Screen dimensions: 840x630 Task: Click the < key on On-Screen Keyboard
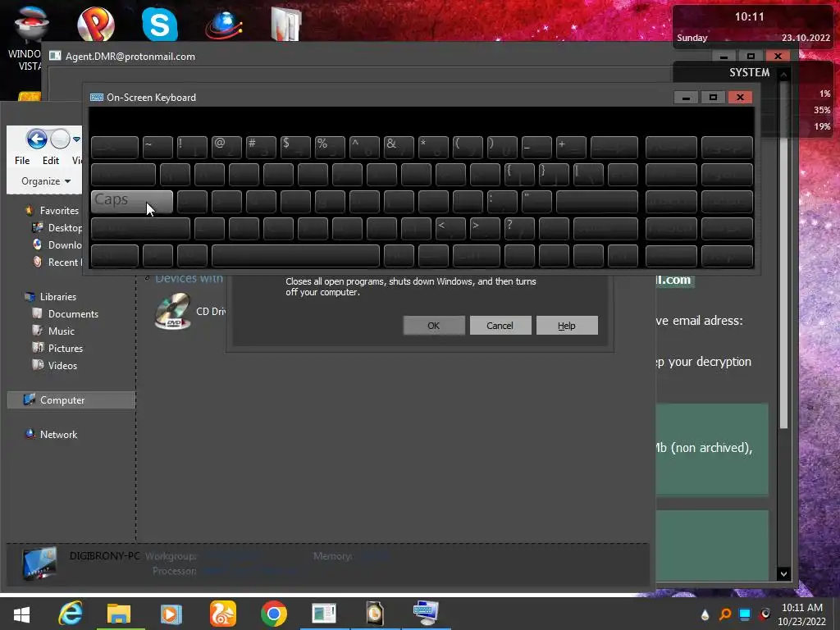point(450,229)
